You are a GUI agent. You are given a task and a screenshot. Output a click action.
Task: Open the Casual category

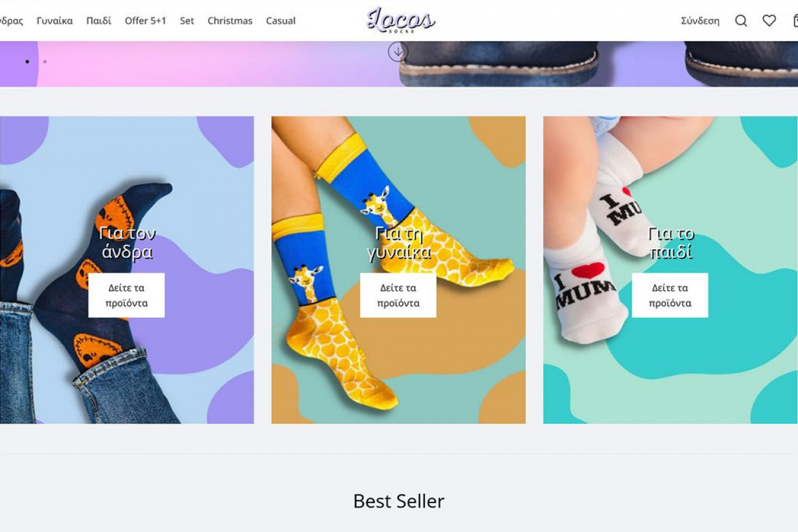(281, 21)
